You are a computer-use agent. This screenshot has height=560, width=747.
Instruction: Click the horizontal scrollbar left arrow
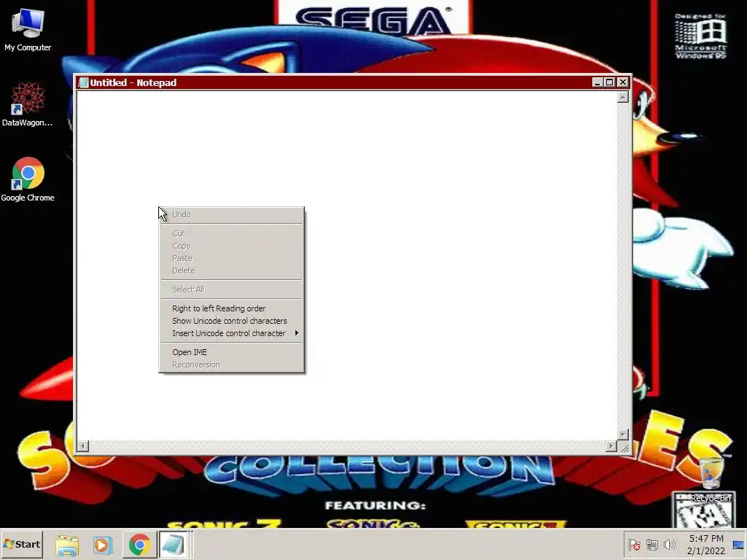(83, 446)
